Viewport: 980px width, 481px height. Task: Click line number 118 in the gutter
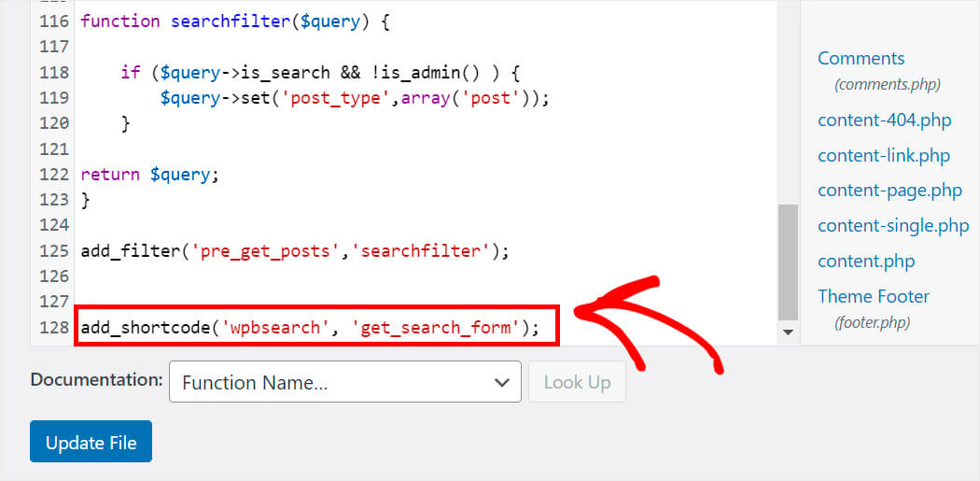pos(53,73)
